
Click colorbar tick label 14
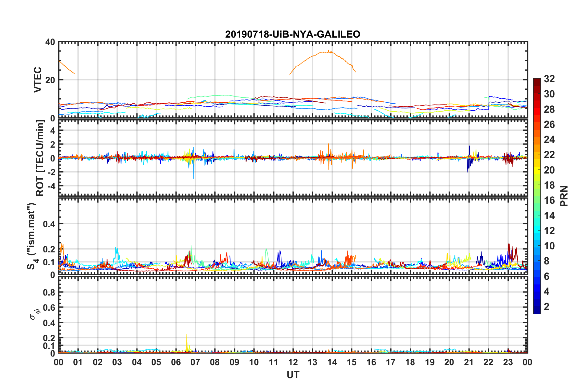[x=549, y=216]
